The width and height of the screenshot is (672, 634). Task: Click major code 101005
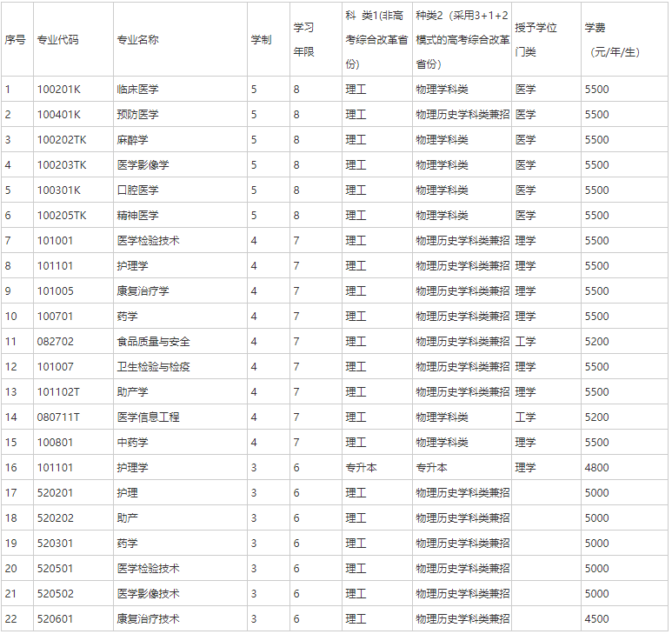(x=56, y=291)
